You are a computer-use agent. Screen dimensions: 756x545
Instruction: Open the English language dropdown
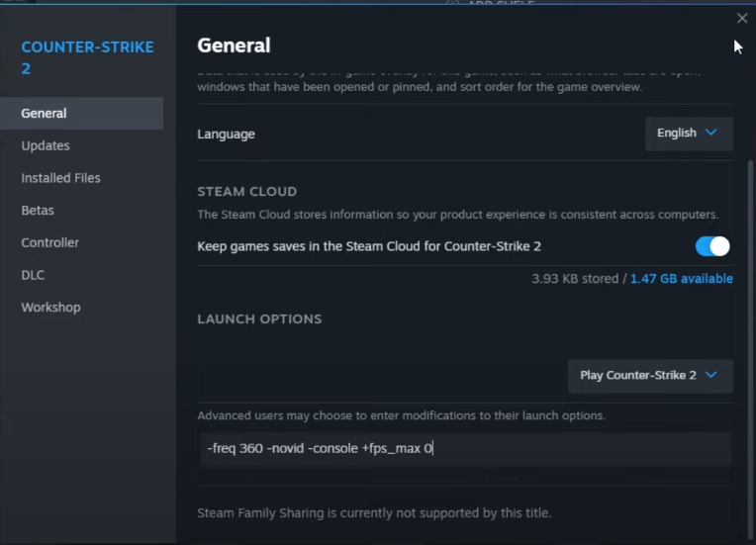pyautogui.click(x=689, y=134)
